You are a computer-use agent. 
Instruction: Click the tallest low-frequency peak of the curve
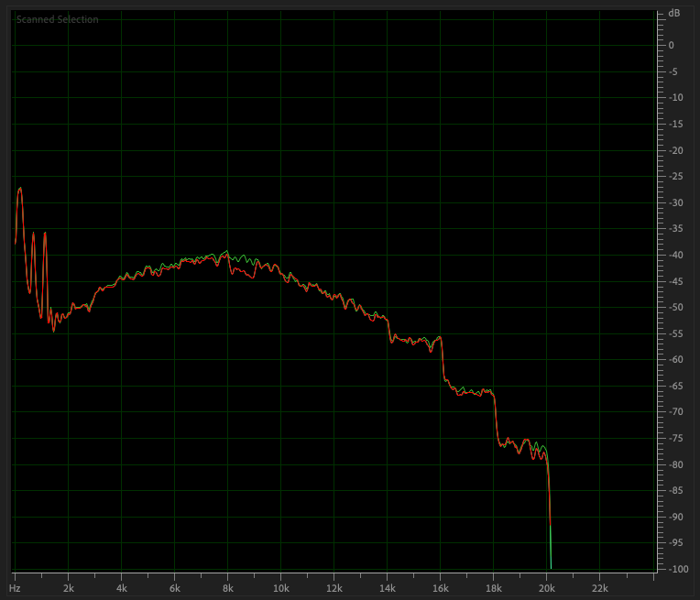pyautogui.click(x=20, y=189)
